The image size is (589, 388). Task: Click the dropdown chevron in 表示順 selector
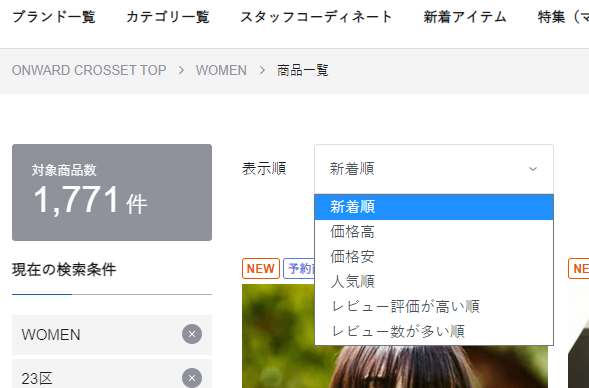533,169
